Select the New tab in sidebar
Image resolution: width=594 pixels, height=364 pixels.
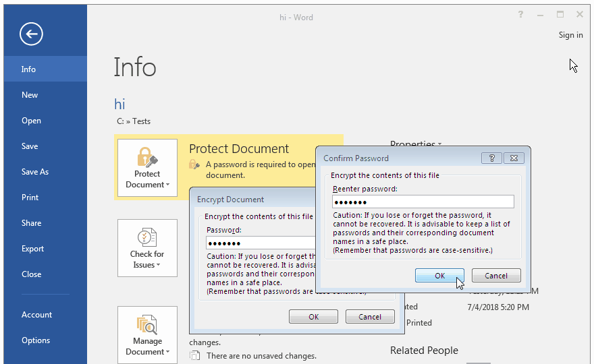(30, 95)
